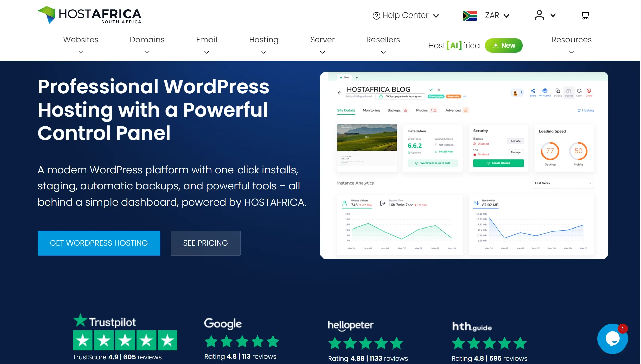The width and height of the screenshot is (641, 364).
Task: Click the Activate button under Security
Action: click(515, 141)
